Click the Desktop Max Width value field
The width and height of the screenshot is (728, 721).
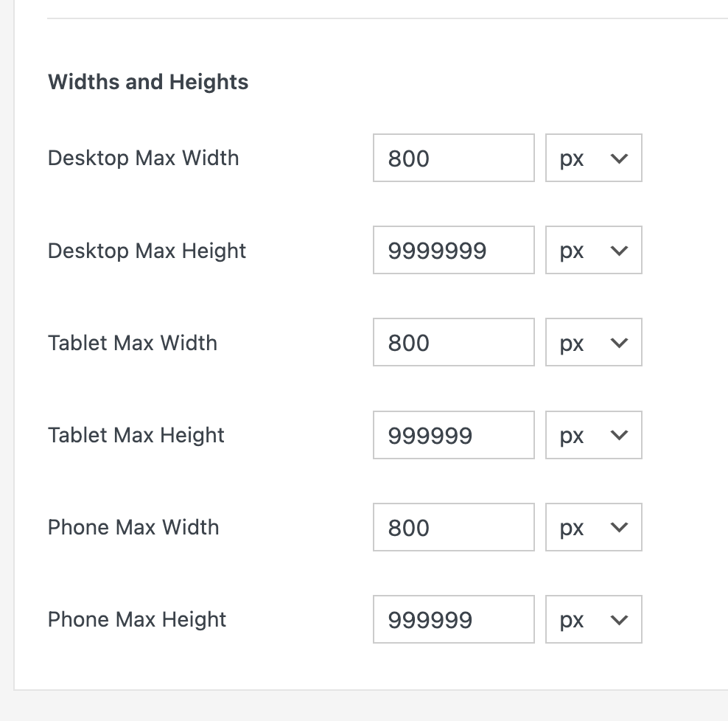pyautogui.click(x=453, y=158)
